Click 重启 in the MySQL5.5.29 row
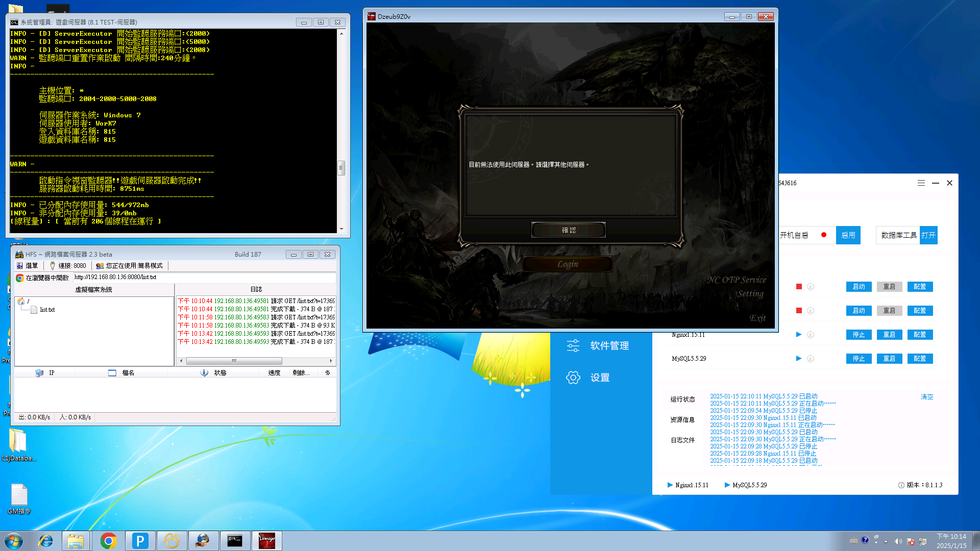 (x=889, y=359)
